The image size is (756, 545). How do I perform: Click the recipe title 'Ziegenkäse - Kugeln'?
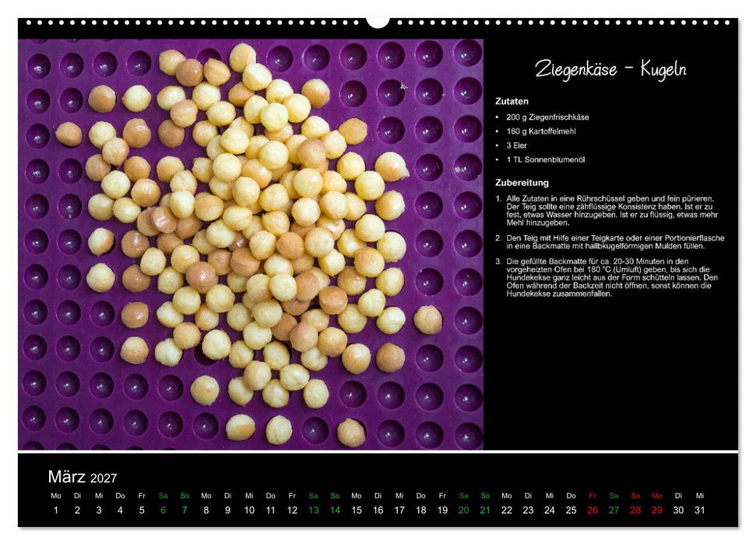click(x=610, y=70)
